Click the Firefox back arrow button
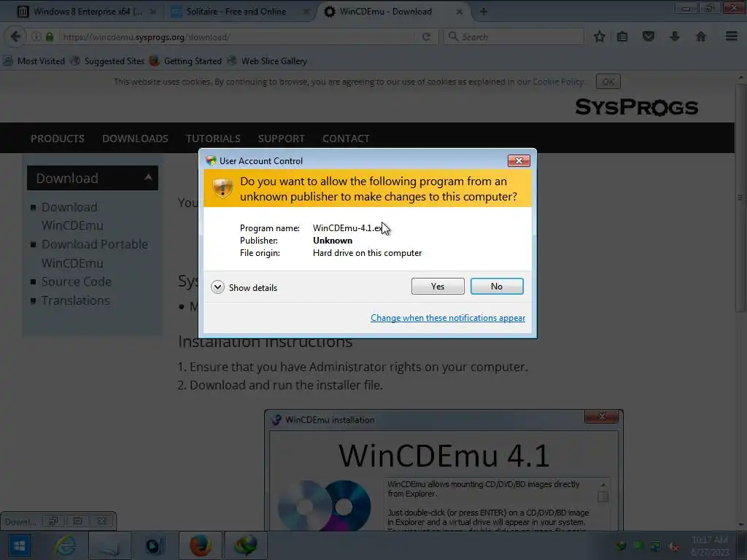The width and height of the screenshot is (747, 560). click(x=15, y=36)
